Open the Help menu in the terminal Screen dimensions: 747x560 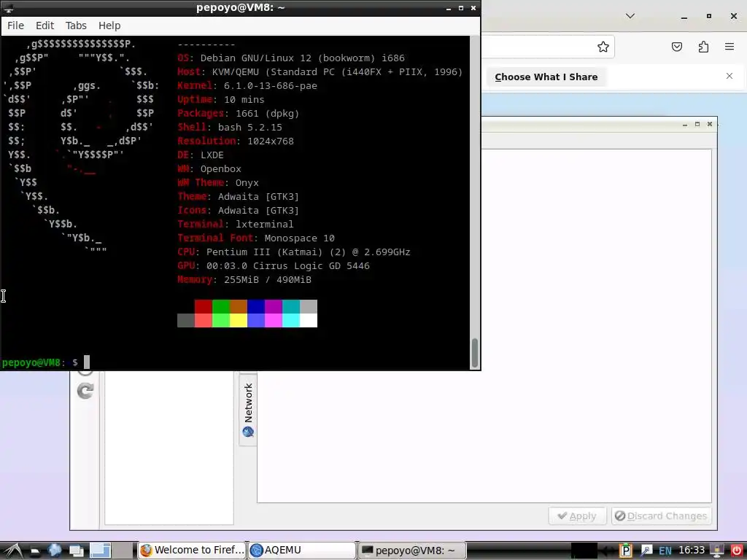[109, 26]
